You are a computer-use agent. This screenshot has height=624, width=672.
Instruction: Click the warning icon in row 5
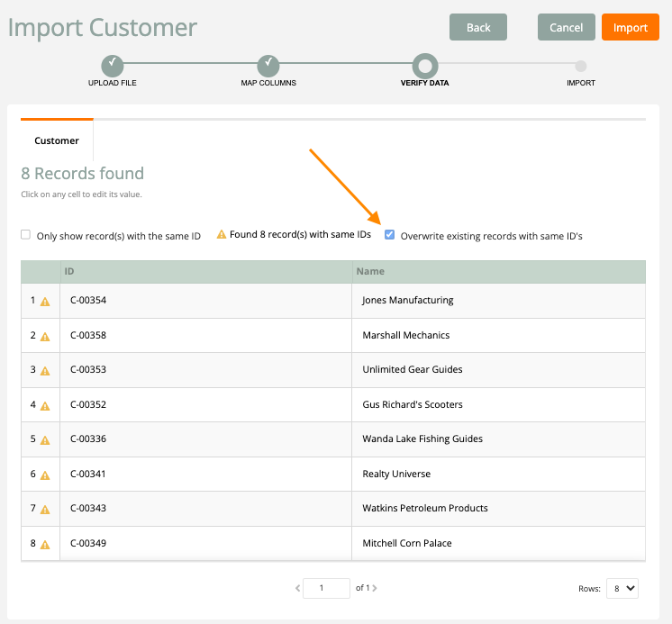click(x=45, y=440)
